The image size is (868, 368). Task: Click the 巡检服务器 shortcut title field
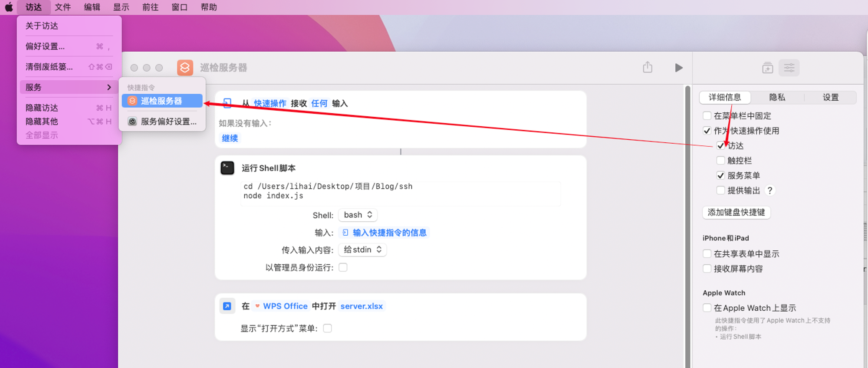point(224,68)
